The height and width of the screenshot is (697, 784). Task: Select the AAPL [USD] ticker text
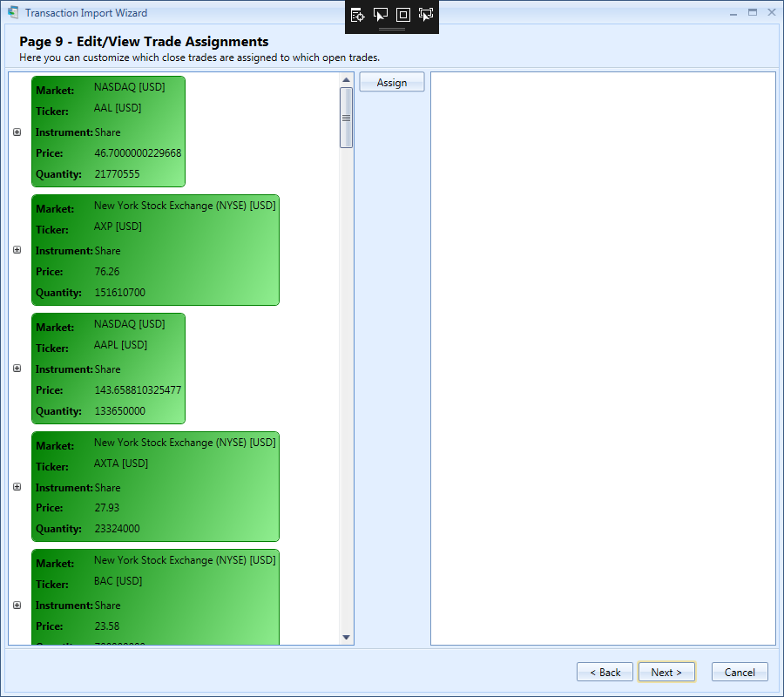coord(120,345)
